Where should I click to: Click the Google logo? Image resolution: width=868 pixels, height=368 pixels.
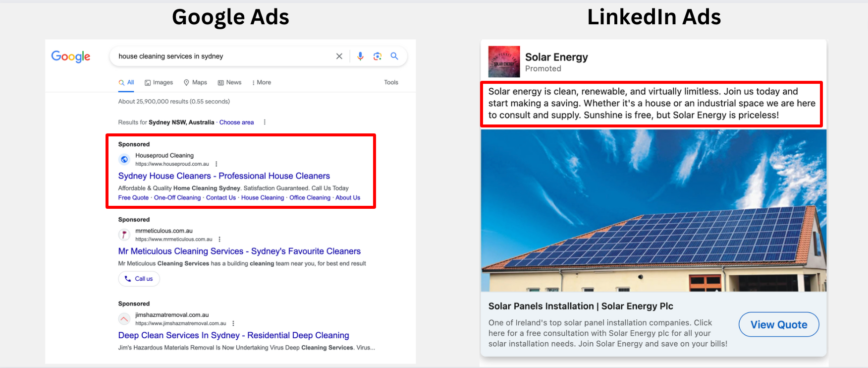point(71,57)
